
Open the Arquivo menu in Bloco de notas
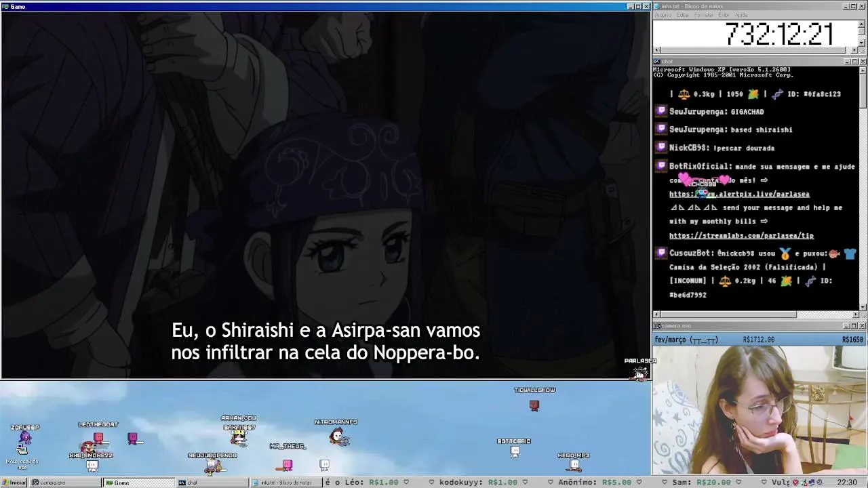663,15
